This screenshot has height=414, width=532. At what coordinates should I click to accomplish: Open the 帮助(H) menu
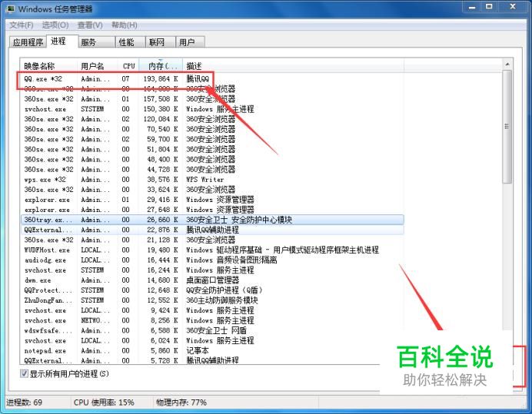click(125, 25)
